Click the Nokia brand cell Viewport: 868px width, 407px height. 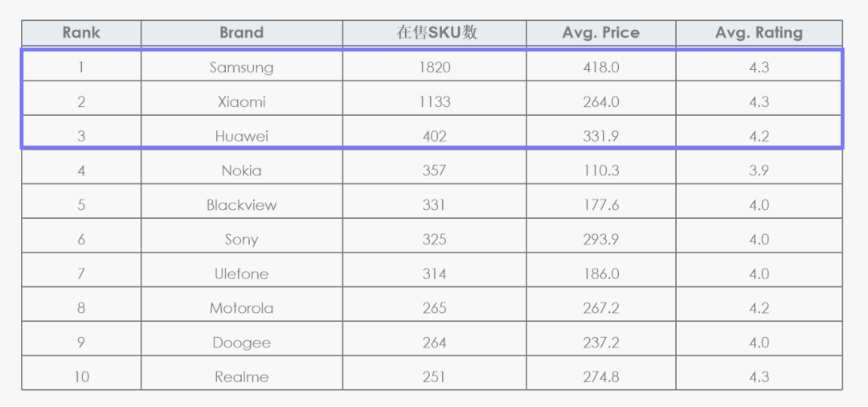point(242,170)
